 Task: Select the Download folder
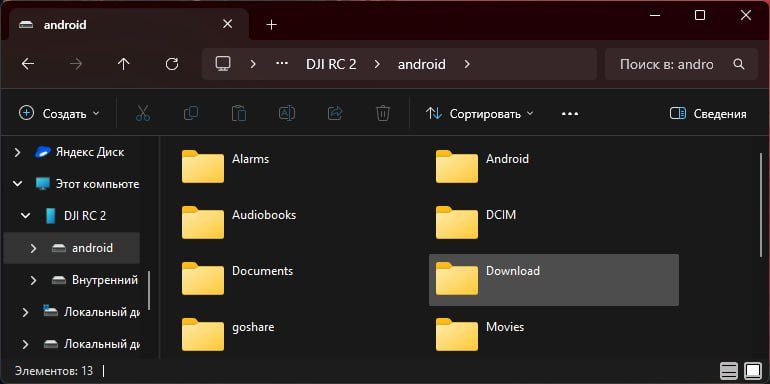[554, 280]
